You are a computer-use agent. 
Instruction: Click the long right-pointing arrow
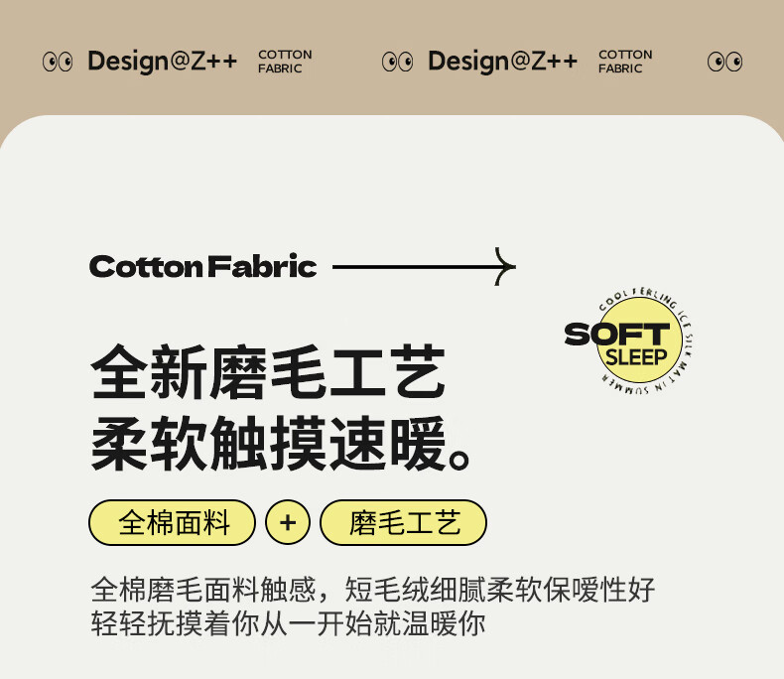click(x=424, y=267)
